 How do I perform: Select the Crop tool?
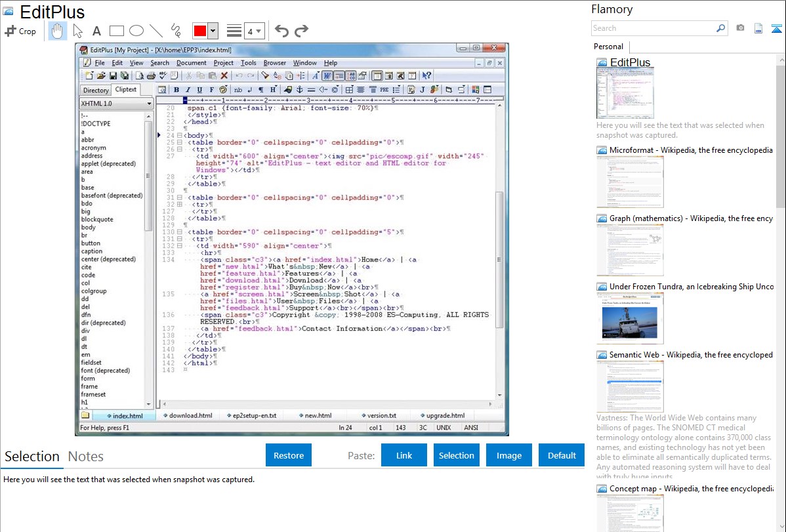(21, 31)
